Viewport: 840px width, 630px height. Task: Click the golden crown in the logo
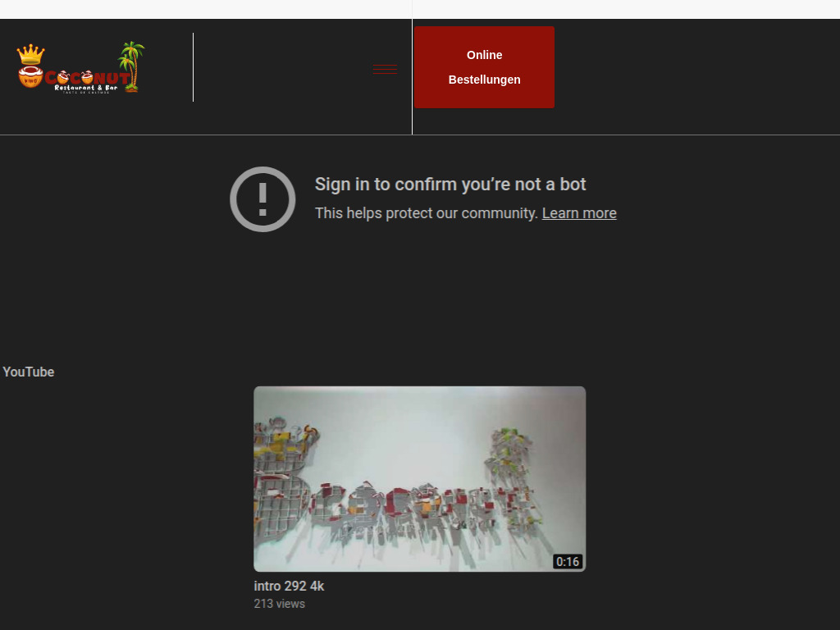[x=30, y=55]
